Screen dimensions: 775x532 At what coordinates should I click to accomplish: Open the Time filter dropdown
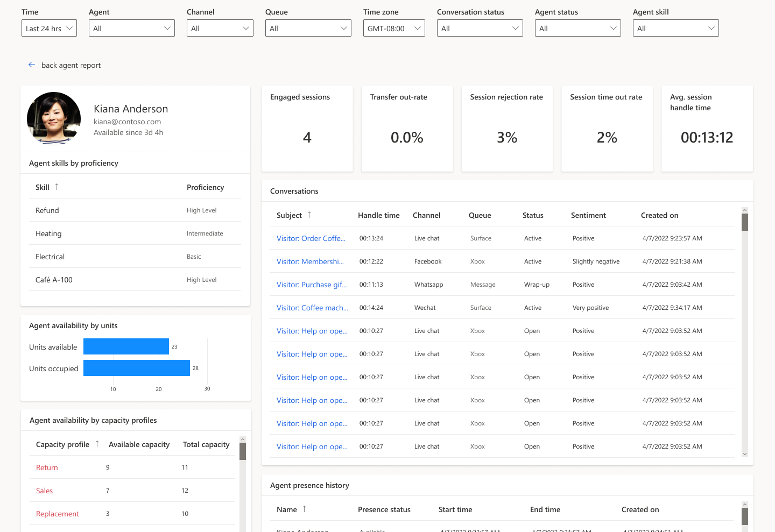[49, 27]
